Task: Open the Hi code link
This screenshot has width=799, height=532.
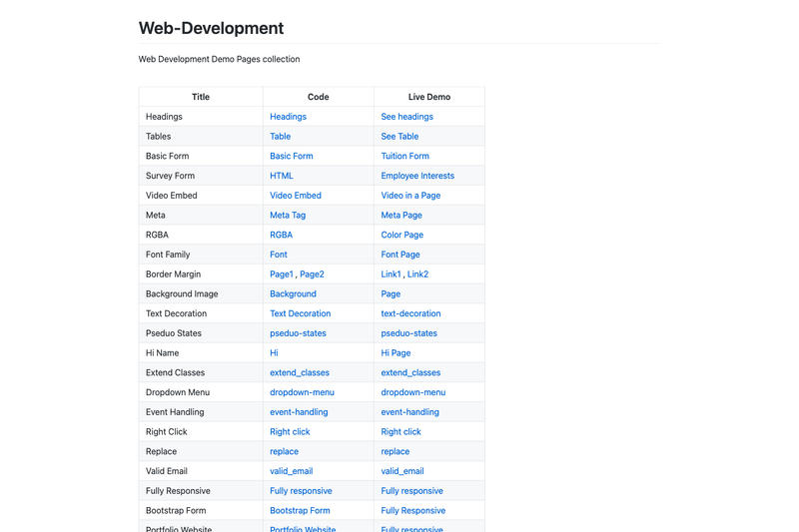Action: pos(274,352)
